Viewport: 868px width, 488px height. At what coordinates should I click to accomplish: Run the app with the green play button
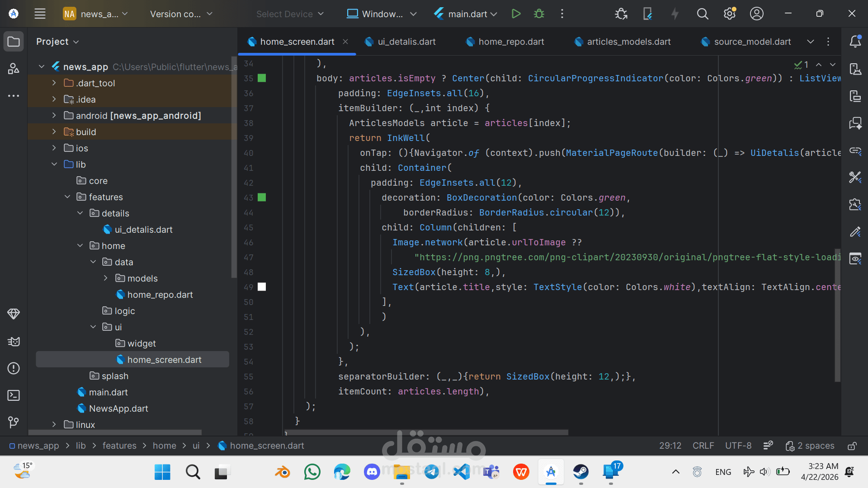click(x=516, y=14)
